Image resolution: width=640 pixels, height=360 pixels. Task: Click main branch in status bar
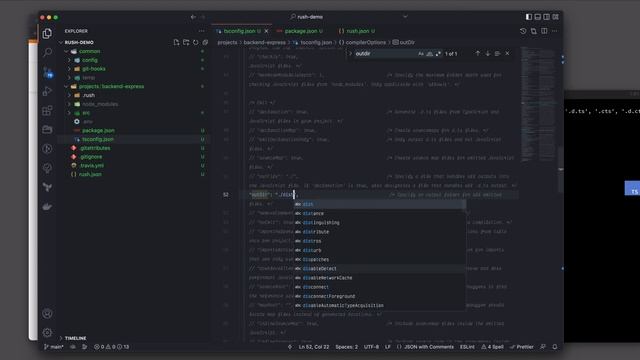click(x=54, y=347)
